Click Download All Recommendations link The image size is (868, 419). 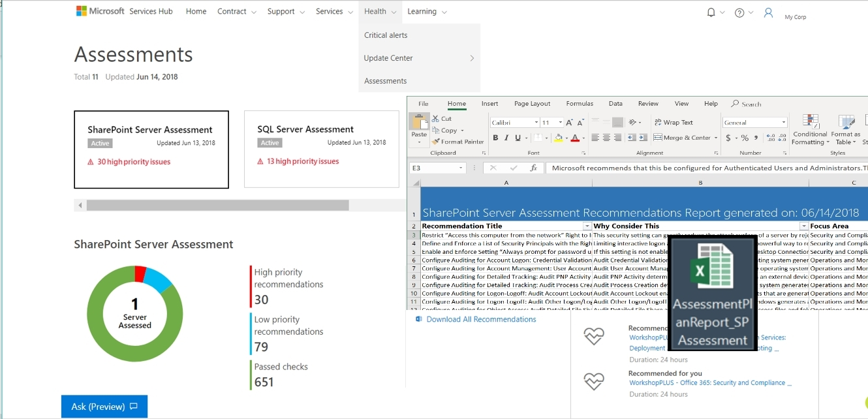tap(481, 319)
